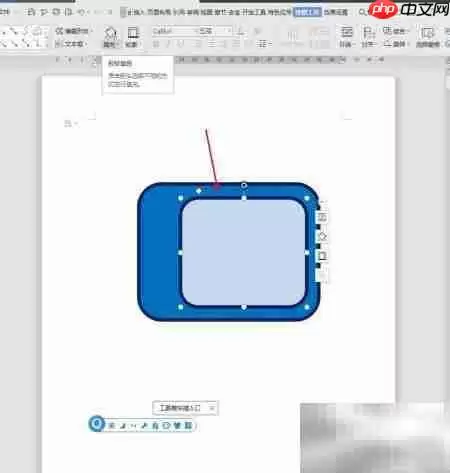
Task: Open the shape outline button beside the shape
Action: pos(322,256)
